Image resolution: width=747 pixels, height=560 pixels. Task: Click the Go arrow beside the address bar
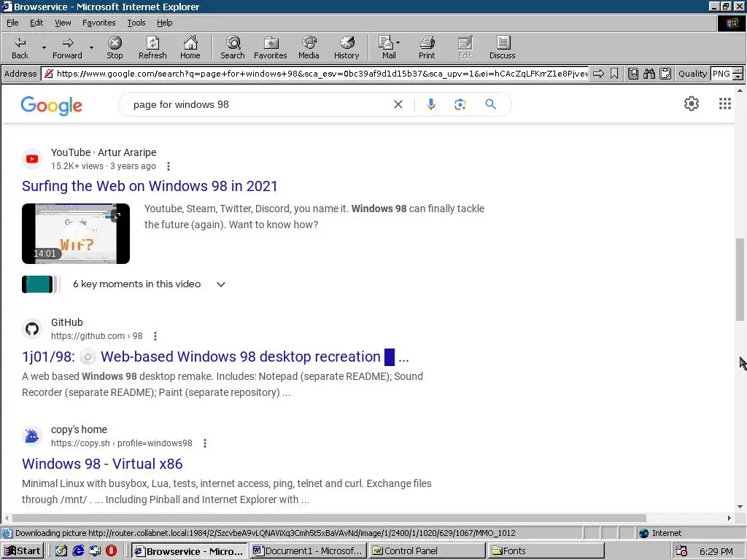pos(598,74)
